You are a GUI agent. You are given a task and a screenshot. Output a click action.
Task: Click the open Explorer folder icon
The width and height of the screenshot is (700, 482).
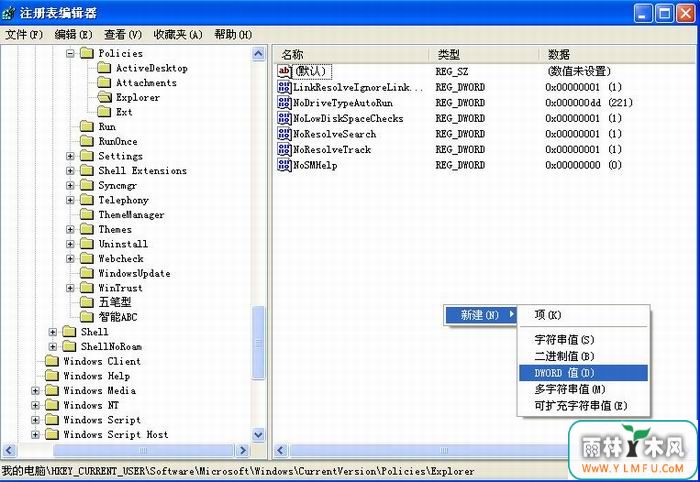[104, 97]
